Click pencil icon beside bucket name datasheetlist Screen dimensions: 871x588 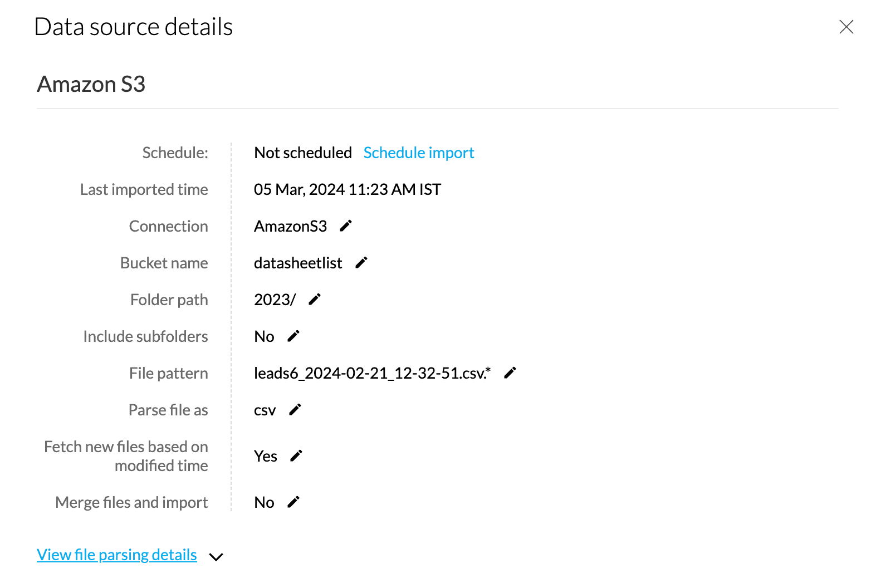pyautogui.click(x=361, y=263)
